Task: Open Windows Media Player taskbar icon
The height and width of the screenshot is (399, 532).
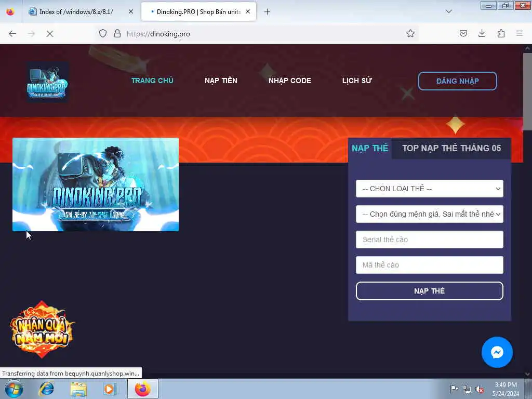Action: click(x=110, y=389)
